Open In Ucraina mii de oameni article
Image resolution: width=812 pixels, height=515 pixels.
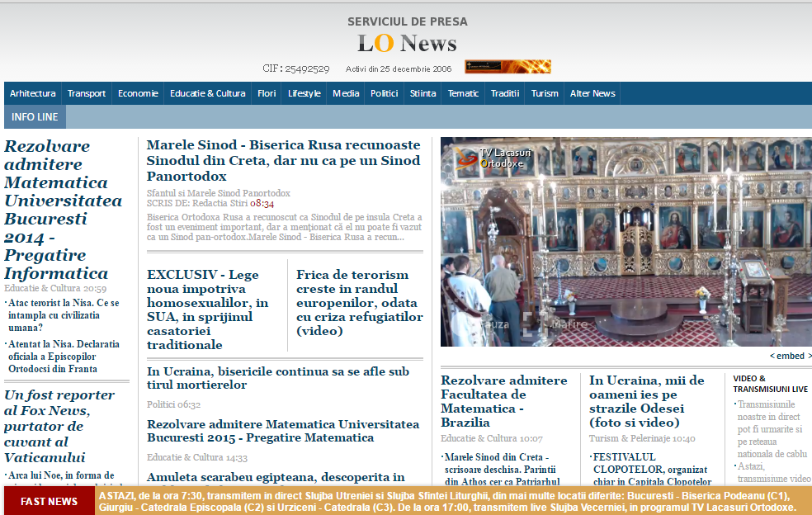[647, 401]
